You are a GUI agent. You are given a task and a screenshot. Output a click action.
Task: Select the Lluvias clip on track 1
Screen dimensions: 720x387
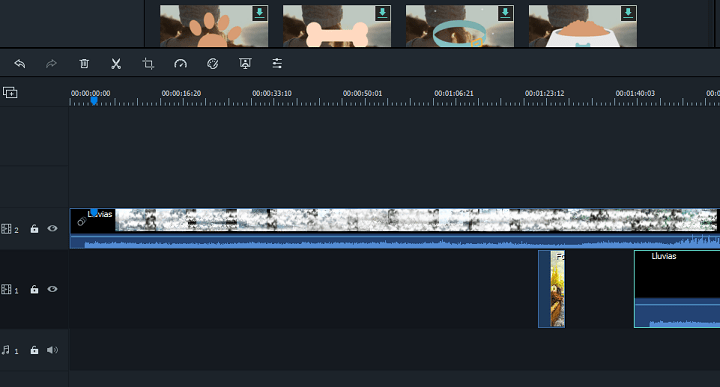[x=677, y=289]
